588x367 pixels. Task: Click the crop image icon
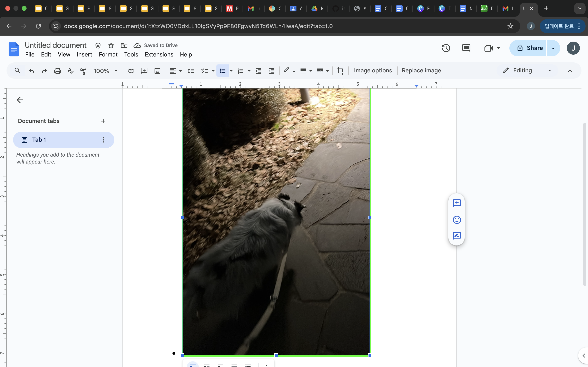click(340, 71)
